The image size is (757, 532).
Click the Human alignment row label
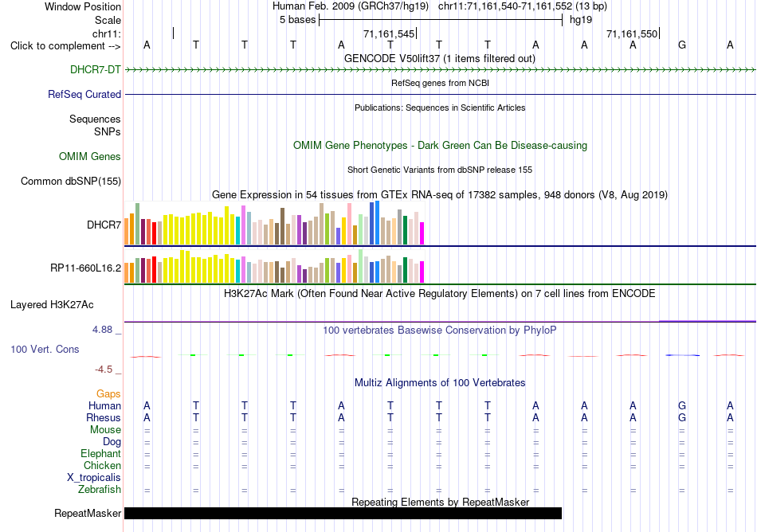coord(104,406)
